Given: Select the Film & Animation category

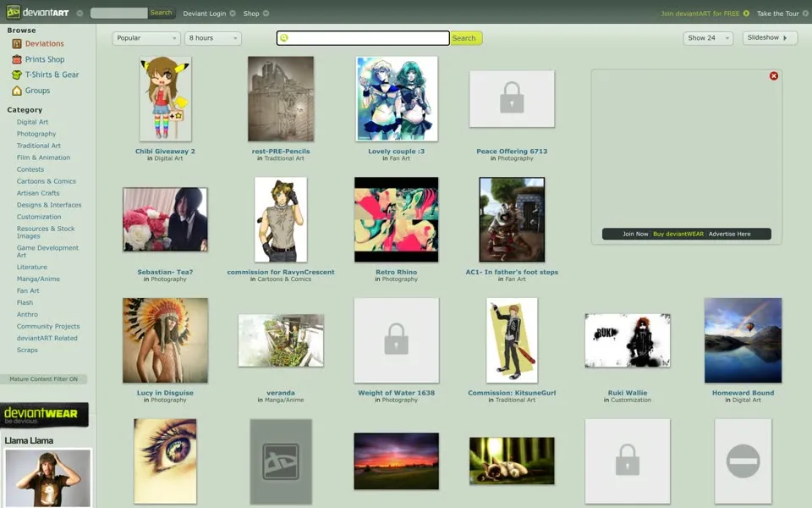Looking at the screenshot, I should [43, 157].
